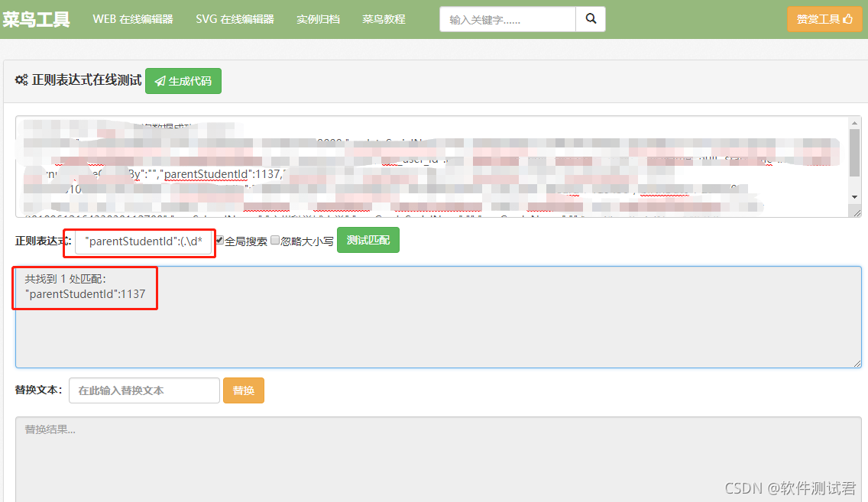868x502 pixels.
Task: Focus the 替换文本 input field
Action: 144,390
